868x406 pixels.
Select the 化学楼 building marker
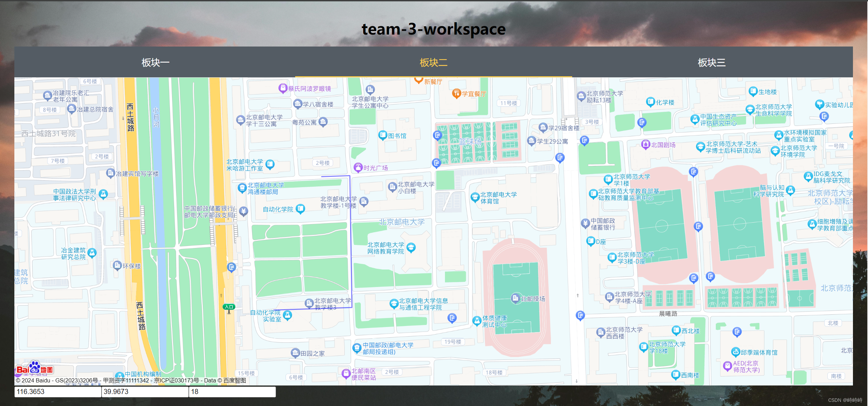tap(650, 102)
